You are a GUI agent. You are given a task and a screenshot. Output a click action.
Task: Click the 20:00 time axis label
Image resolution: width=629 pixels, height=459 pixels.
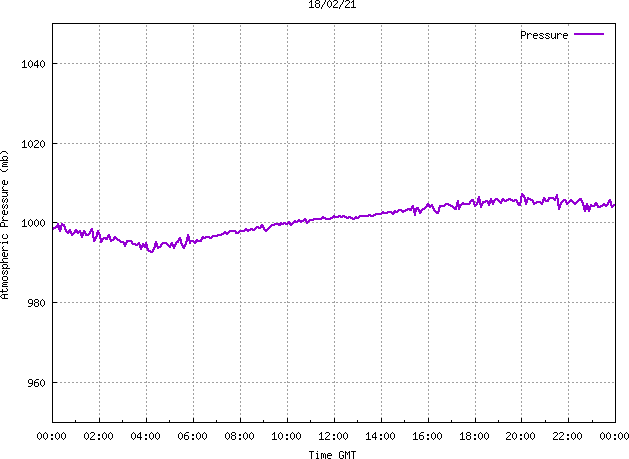click(x=521, y=436)
